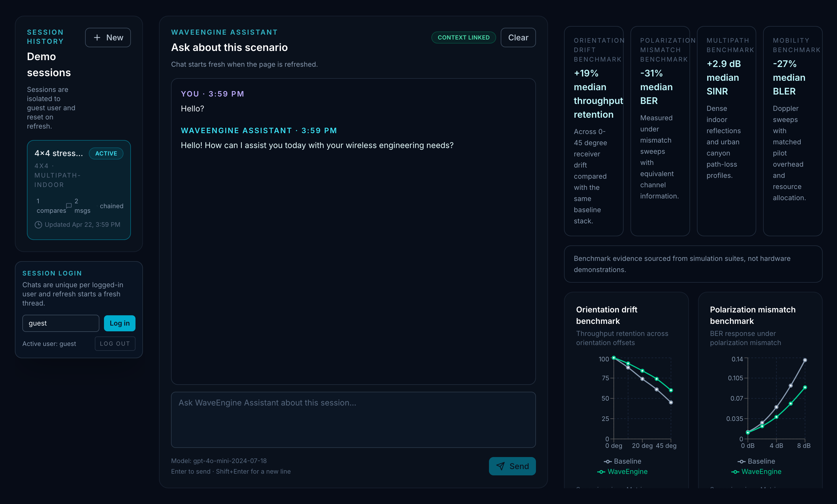The width and height of the screenshot is (837, 504).
Task: Click the LOG OUT button
Action: coord(115,343)
